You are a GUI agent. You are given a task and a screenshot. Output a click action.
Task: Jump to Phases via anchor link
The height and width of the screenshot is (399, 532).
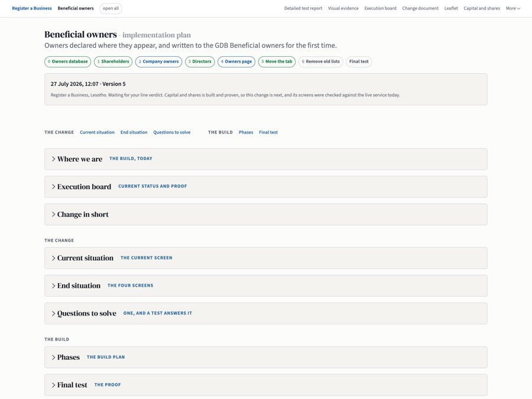(246, 132)
